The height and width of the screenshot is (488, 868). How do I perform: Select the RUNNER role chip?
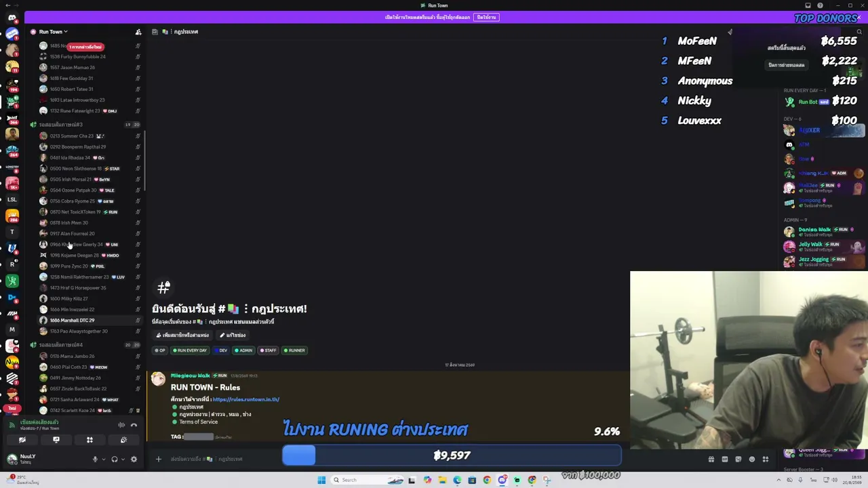[x=294, y=350]
